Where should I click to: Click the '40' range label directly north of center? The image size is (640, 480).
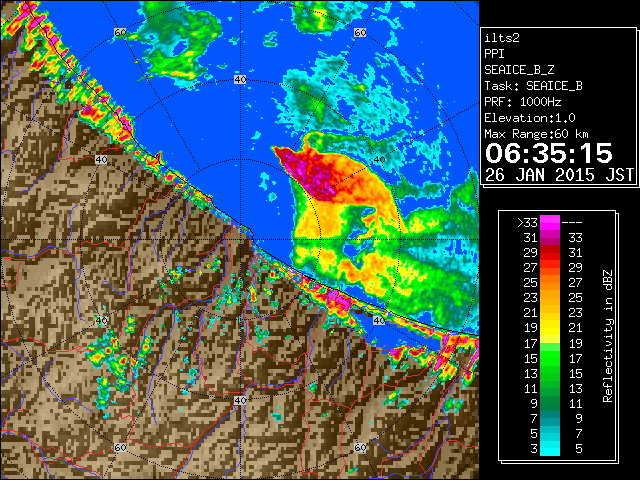(x=240, y=80)
